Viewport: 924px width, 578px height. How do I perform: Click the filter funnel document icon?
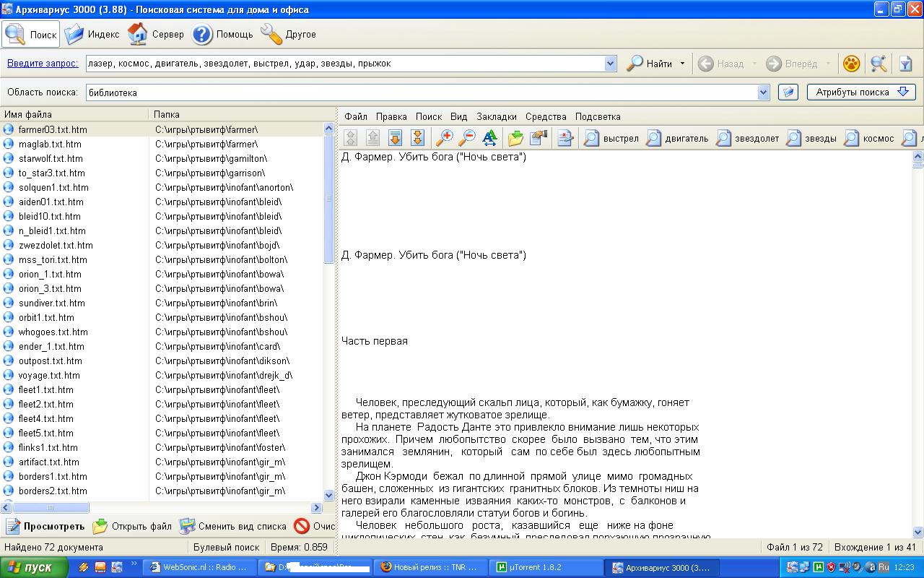pyautogui.click(x=905, y=64)
